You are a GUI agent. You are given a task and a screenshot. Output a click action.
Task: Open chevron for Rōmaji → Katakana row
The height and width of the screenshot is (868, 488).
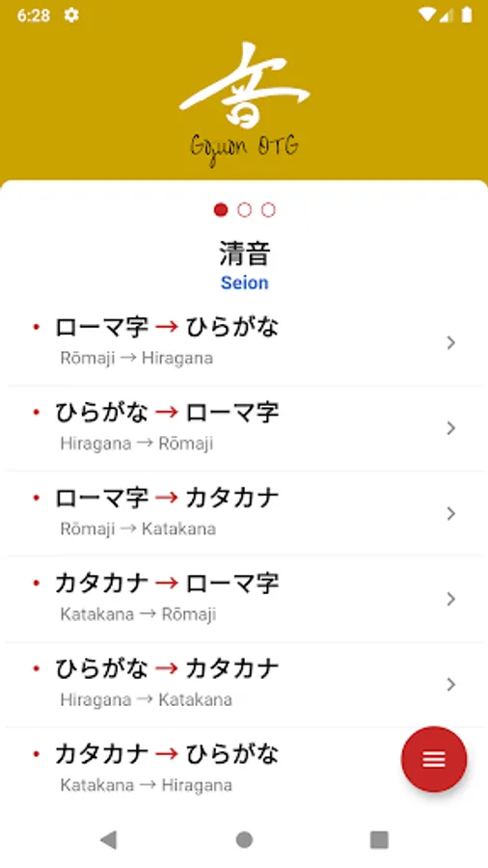coord(451,513)
